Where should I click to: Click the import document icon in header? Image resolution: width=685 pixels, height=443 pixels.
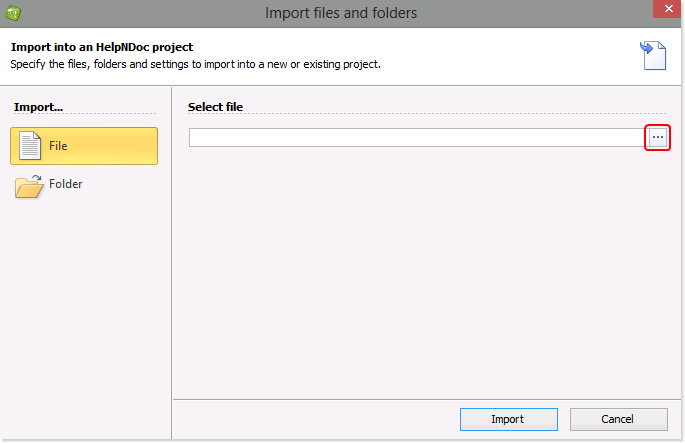point(653,55)
